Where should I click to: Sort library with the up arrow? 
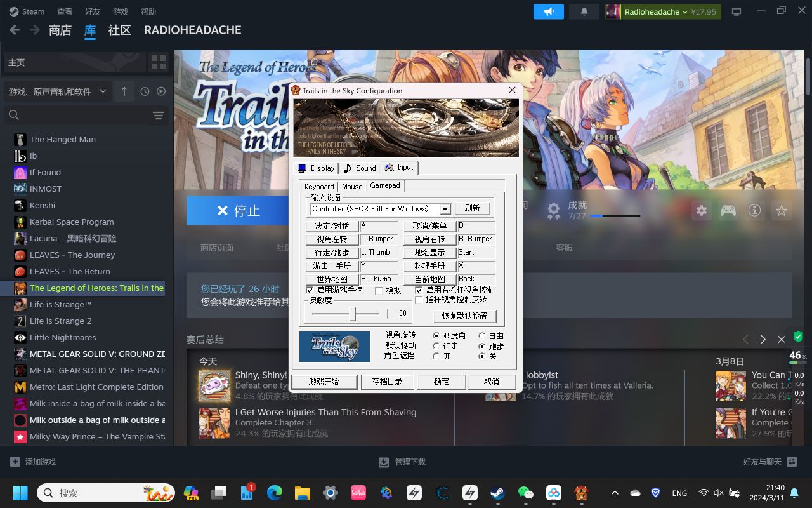click(x=124, y=91)
